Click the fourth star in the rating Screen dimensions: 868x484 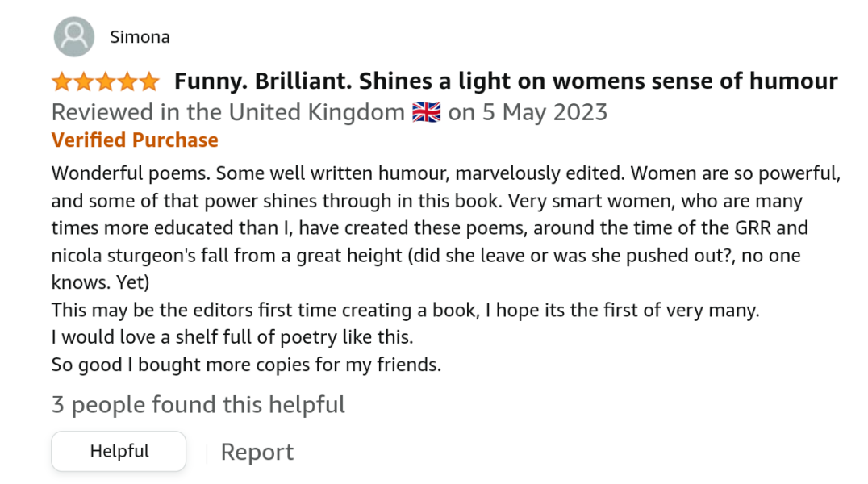[x=126, y=81]
